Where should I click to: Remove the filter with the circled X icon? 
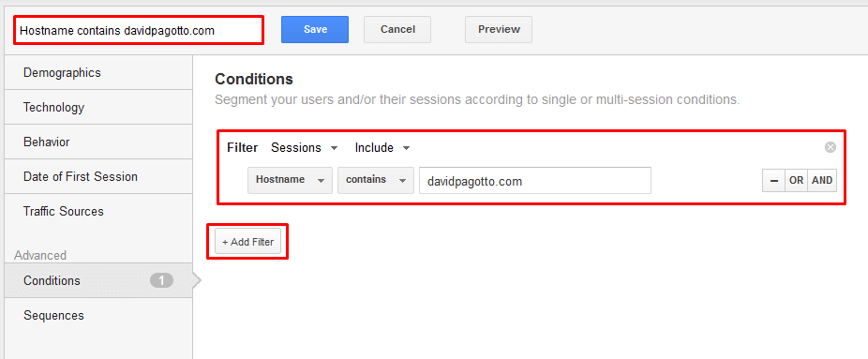click(830, 147)
